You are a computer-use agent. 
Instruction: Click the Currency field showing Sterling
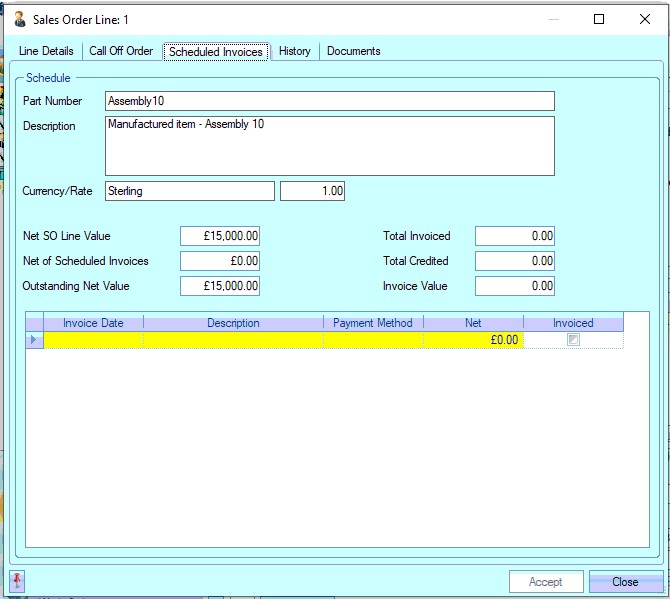(x=189, y=191)
